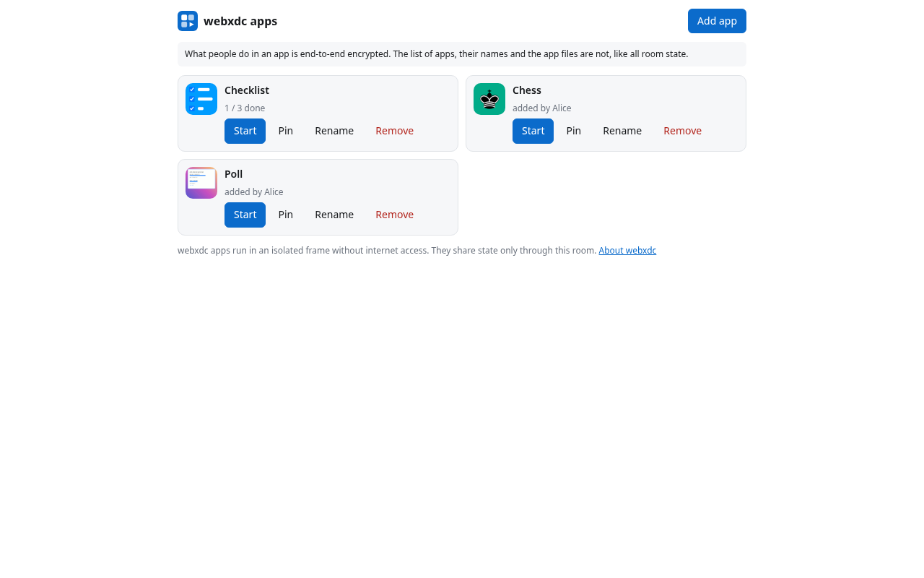This screenshot has height=578, width=924.
Task: Remove the Checklist app
Action: pyautogui.click(x=394, y=131)
